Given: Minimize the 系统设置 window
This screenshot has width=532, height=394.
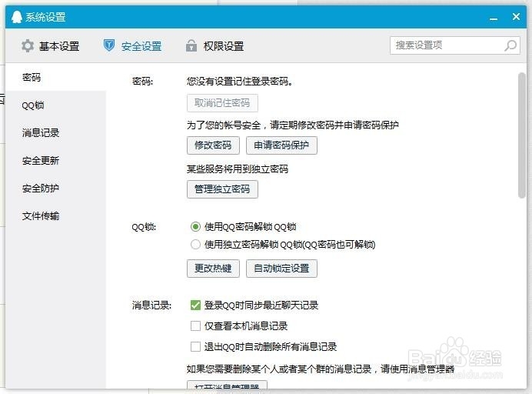Looking at the screenshot, I should 494,18.
